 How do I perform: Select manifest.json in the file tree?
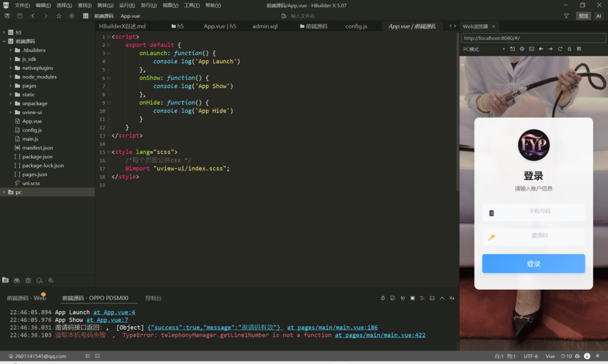[x=37, y=148]
